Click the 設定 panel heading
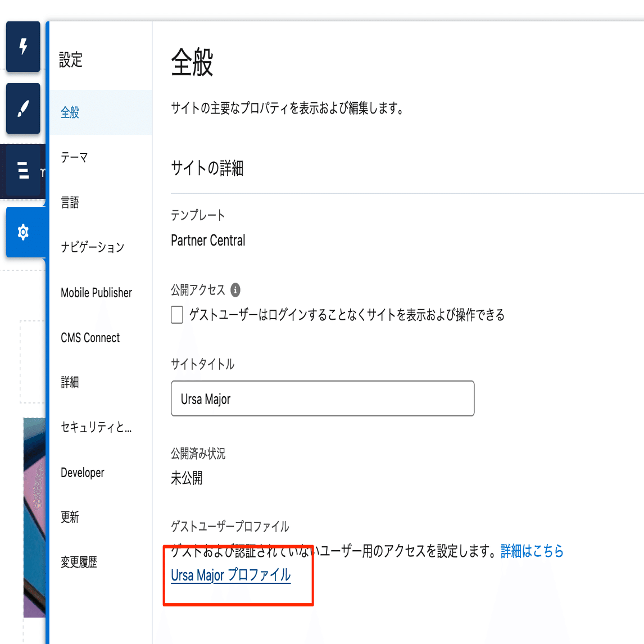 tap(71, 60)
